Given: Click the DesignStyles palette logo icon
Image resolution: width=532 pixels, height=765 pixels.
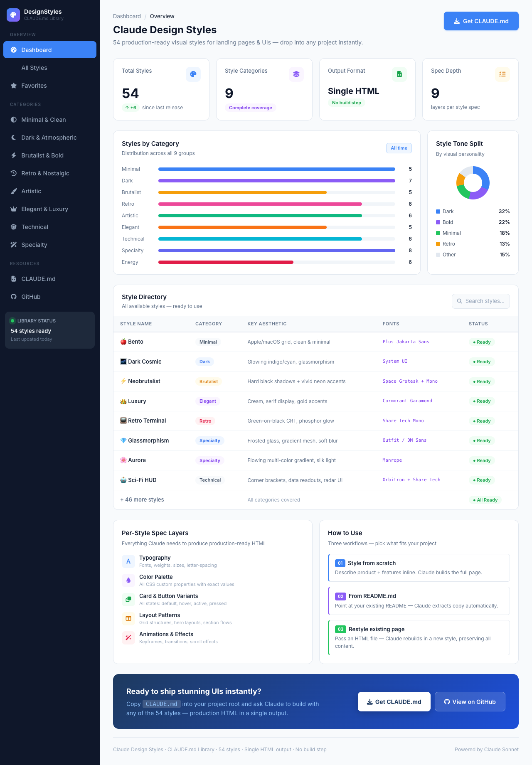Looking at the screenshot, I should click(x=13, y=15).
